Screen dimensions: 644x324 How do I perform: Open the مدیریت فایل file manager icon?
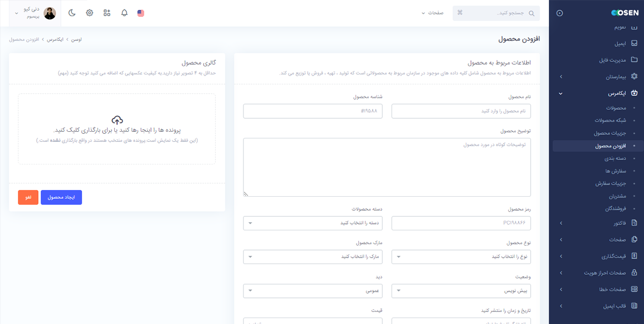[x=634, y=60]
